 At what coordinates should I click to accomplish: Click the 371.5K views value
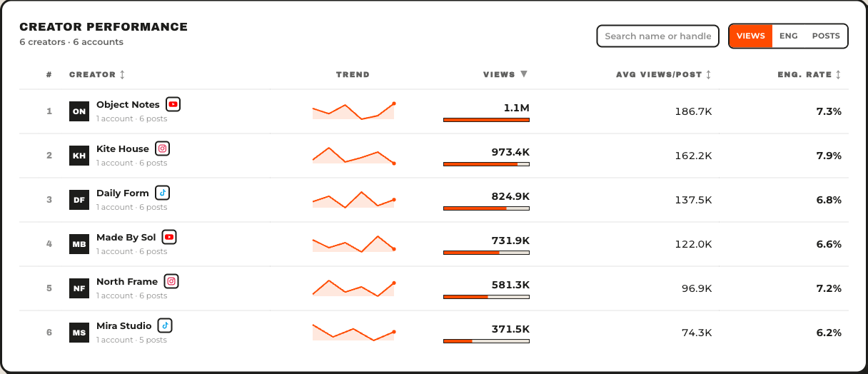510,329
